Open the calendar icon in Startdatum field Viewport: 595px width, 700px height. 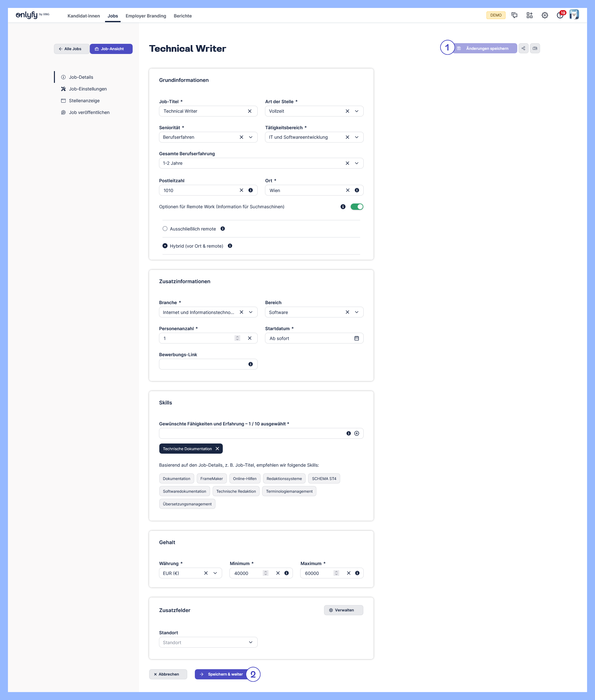tap(357, 338)
